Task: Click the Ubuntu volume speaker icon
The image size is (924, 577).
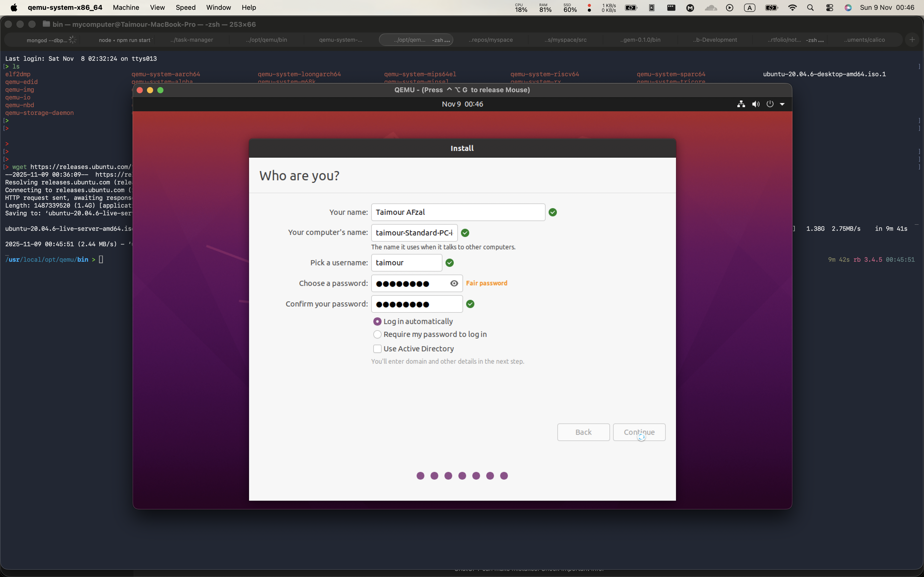Action: coord(756,104)
